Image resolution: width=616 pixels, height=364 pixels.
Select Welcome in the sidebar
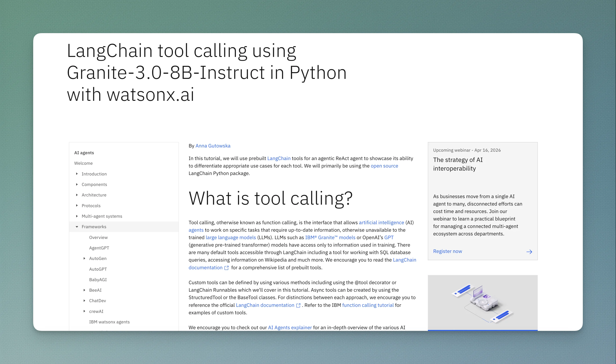point(83,163)
